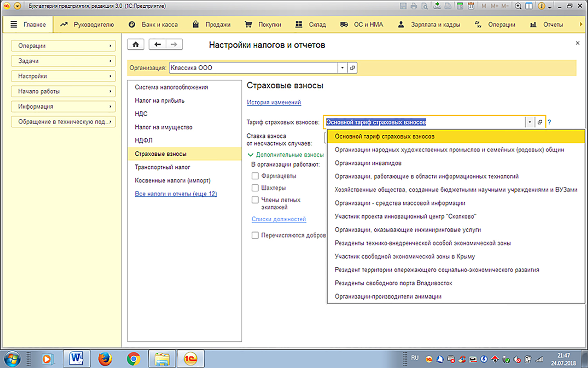The image size is (588, 368).
Task: Click the blue question mark help icon
Action: pyautogui.click(x=549, y=122)
